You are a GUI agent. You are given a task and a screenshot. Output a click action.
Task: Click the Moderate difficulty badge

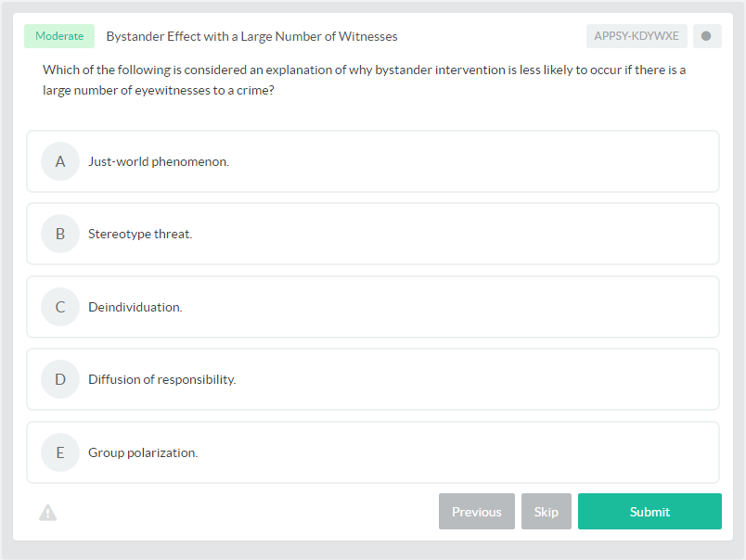[x=59, y=36]
